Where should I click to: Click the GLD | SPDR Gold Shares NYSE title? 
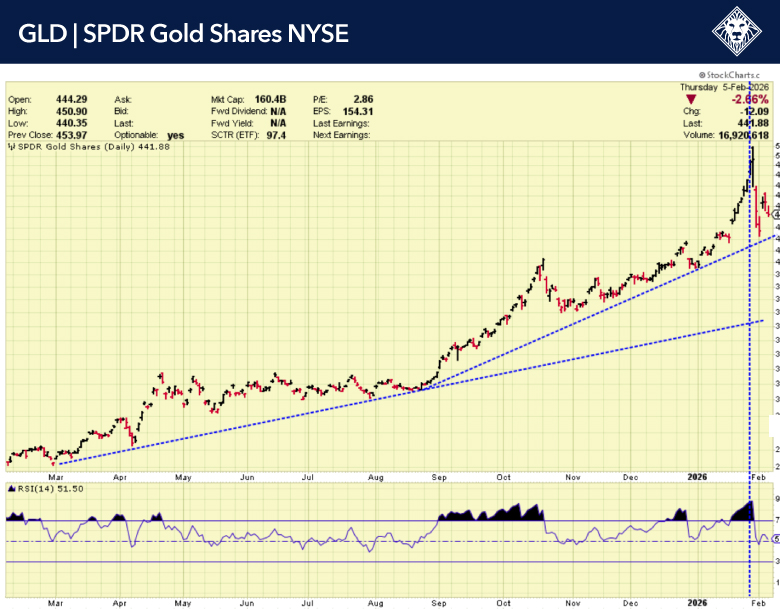183,34
